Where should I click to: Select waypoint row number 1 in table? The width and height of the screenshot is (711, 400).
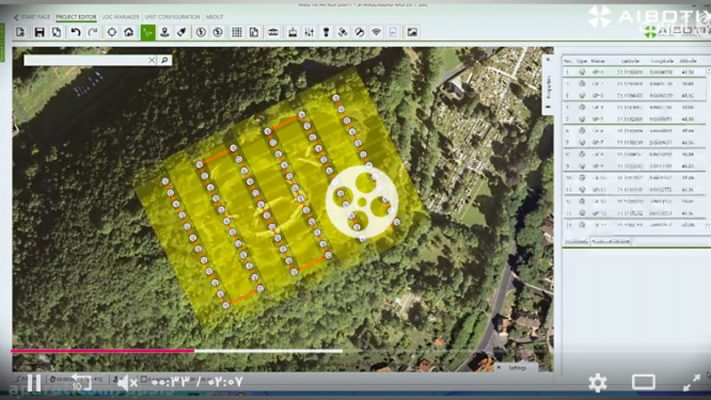[634, 72]
